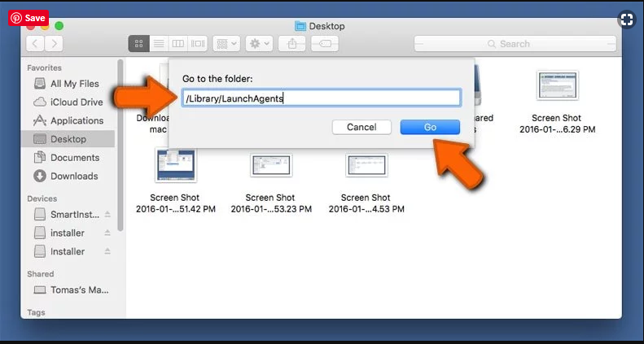
Task: Eject the capitalized Installer volume
Action: [x=107, y=251]
